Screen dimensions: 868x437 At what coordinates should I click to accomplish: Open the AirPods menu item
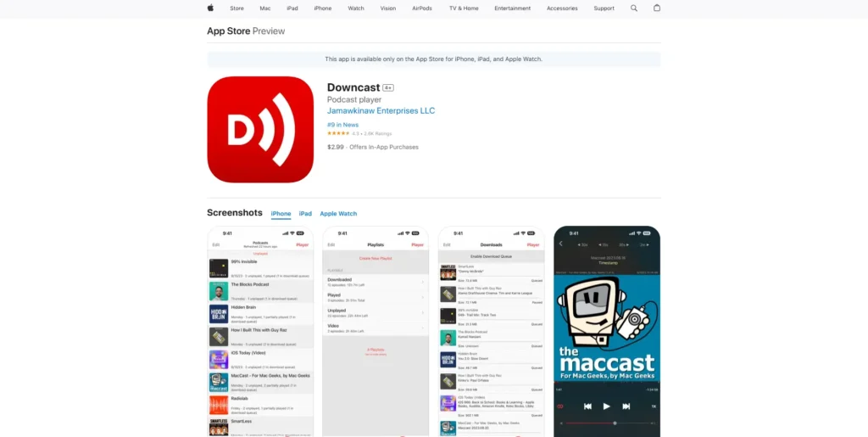pyautogui.click(x=422, y=8)
